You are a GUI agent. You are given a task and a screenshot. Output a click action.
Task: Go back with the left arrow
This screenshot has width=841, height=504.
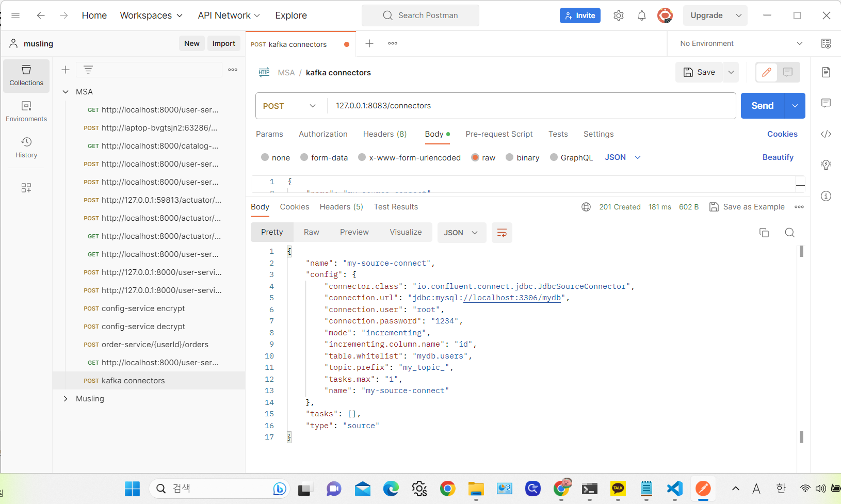(x=41, y=15)
